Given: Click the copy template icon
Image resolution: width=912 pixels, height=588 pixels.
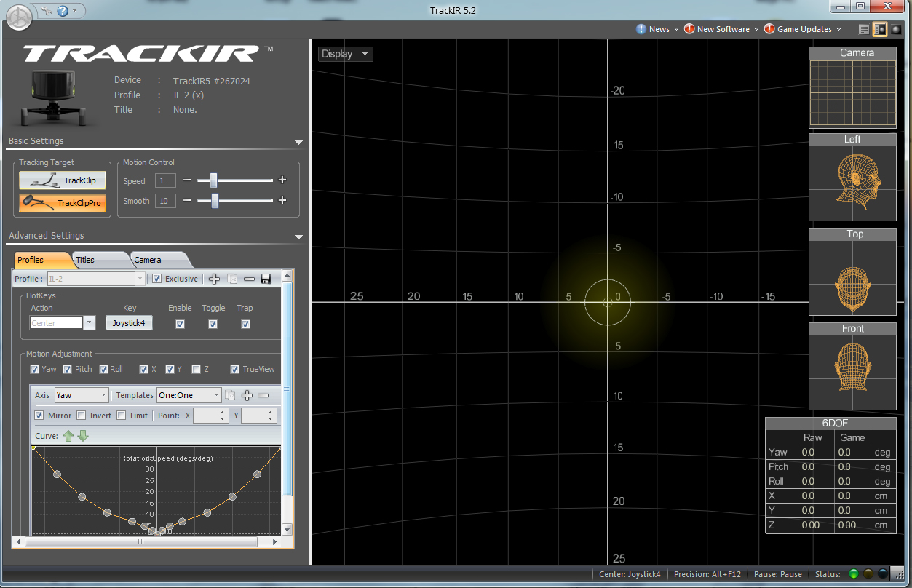Looking at the screenshot, I should click(x=230, y=395).
